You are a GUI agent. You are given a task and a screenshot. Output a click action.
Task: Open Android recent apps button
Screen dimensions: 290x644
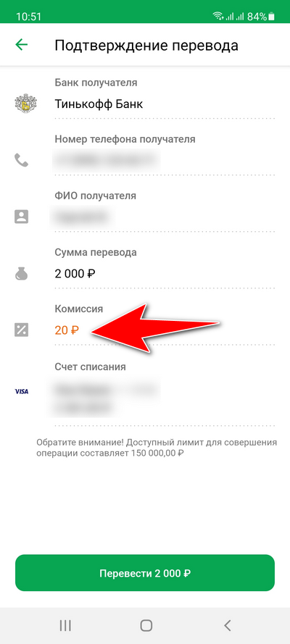tap(65, 625)
